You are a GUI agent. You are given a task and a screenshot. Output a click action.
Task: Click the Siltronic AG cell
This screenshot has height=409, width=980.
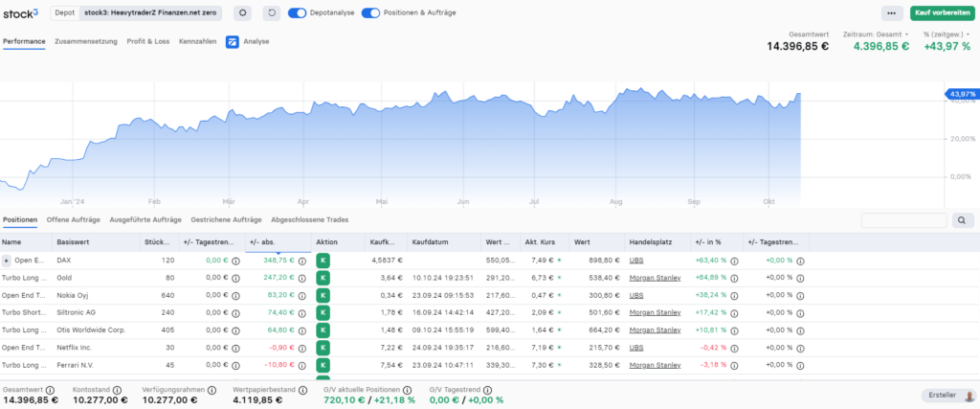[76, 312]
